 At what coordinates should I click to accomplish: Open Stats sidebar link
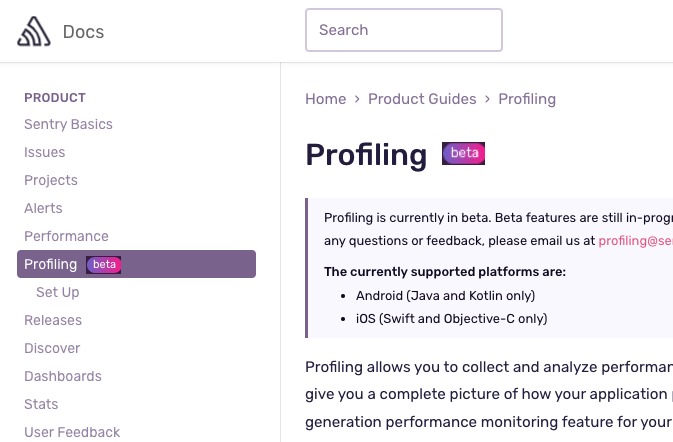(x=41, y=404)
